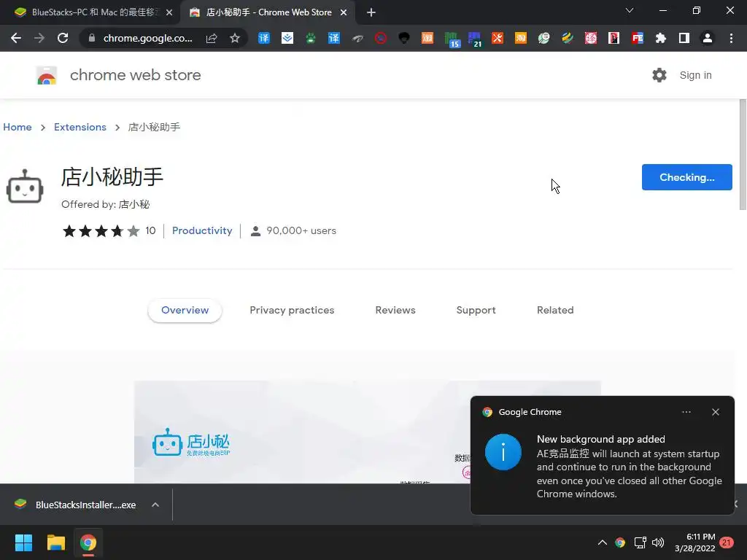Click the Sign in link
The width and height of the screenshot is (747, 560).
point(695,75)
